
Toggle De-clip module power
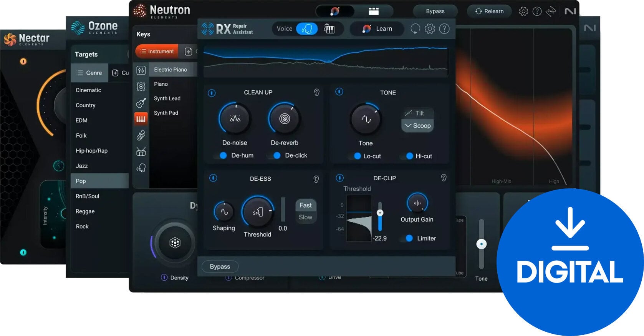(340, 178)
